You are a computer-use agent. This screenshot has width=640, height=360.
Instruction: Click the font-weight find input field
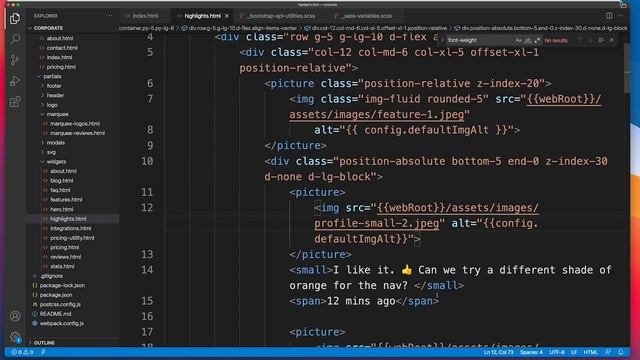pyautogui.click(x=480, y=40)
